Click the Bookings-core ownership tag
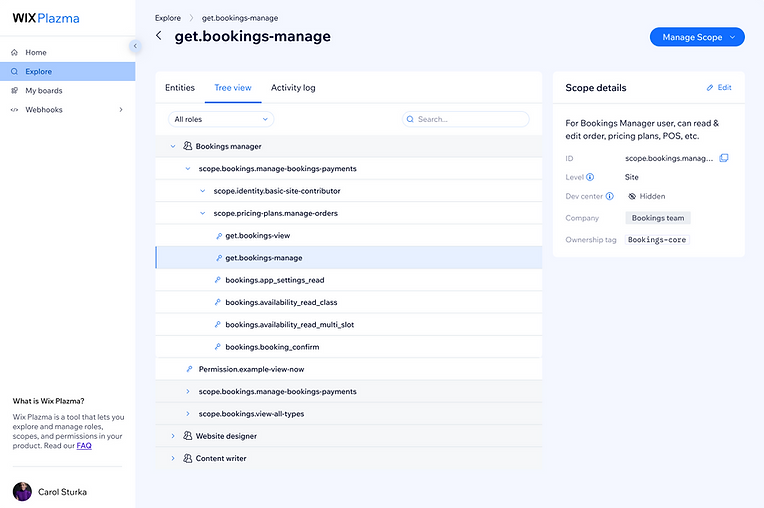The image size is (764, 508). click(657, 240)
